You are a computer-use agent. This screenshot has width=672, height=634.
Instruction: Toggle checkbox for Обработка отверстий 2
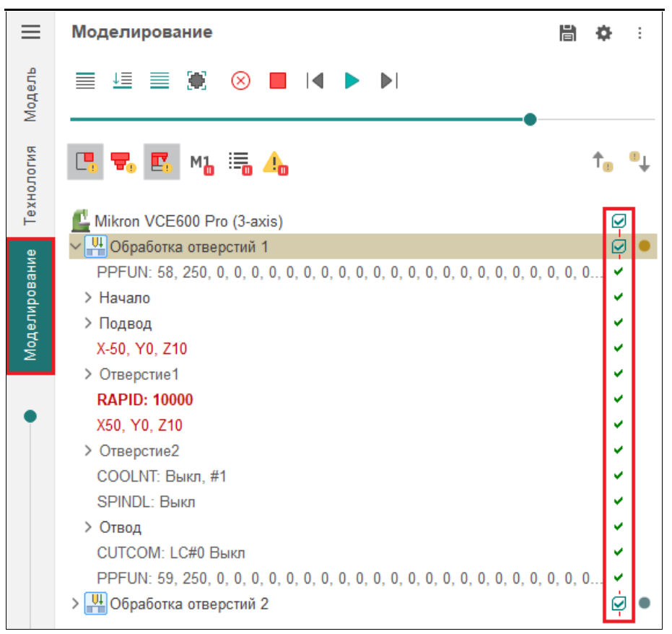tap(619, 604)
